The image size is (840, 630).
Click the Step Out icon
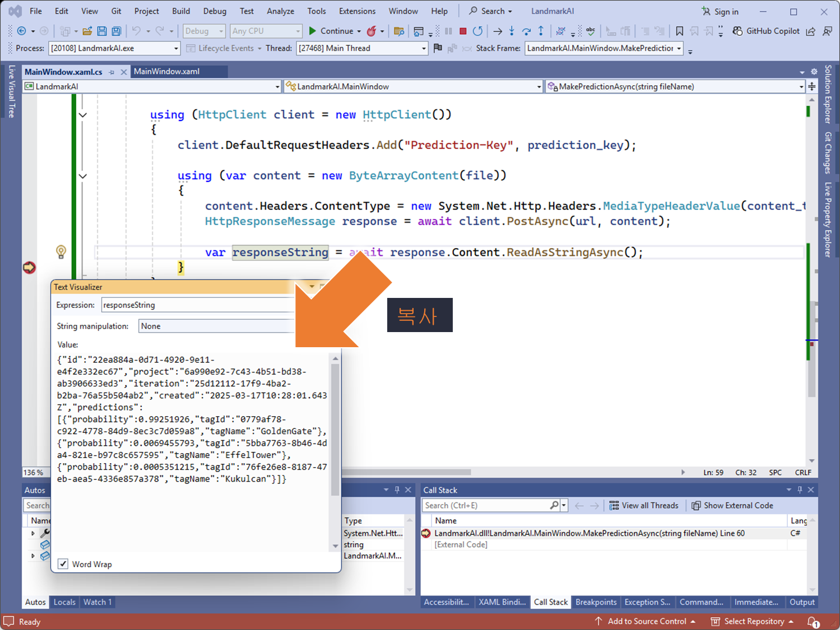[x=541, y=31]
